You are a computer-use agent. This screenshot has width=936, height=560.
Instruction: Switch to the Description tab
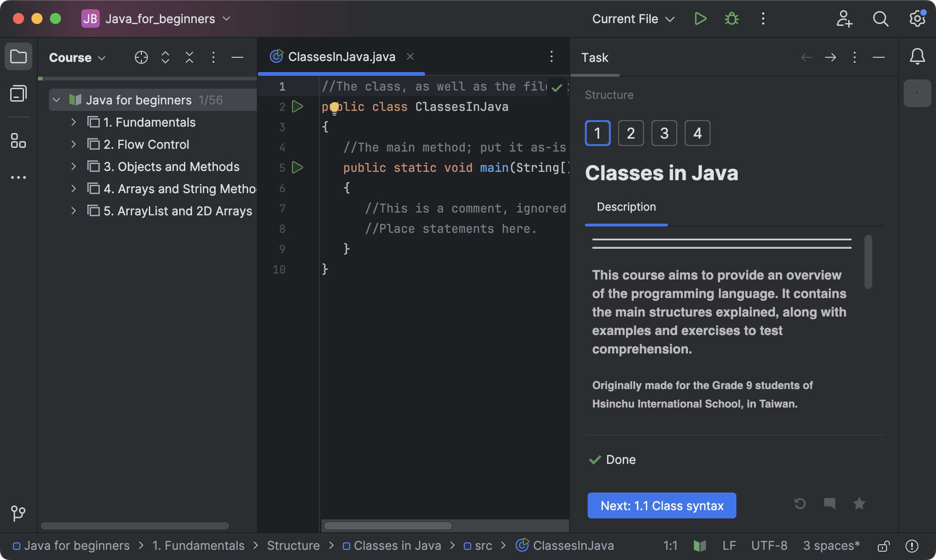click(626, 207)
